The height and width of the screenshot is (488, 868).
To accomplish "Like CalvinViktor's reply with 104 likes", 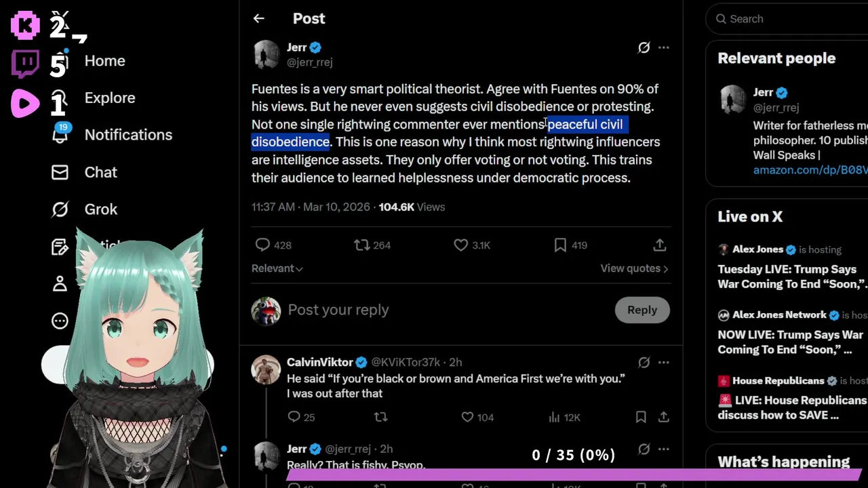I will (467, 418).
